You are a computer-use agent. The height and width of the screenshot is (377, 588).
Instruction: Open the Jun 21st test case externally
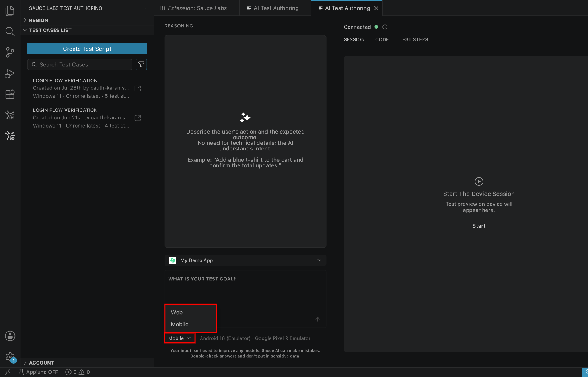pos(138,118)
